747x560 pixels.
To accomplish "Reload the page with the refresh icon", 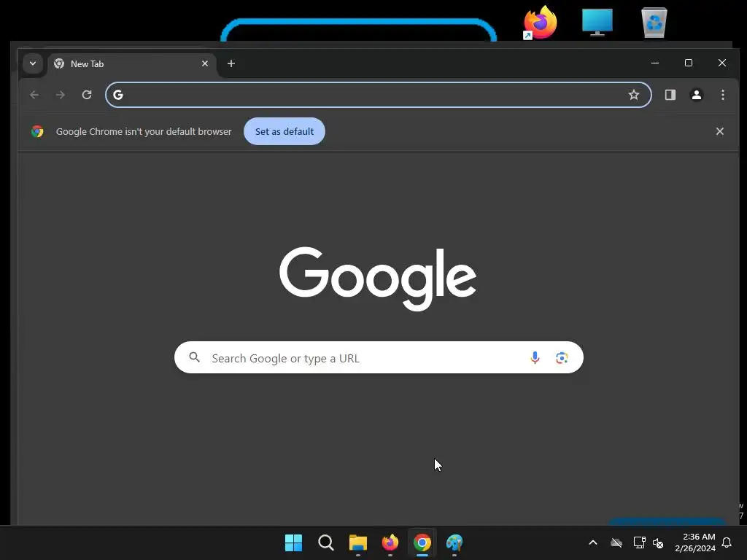I will click(x=87, y=95).
